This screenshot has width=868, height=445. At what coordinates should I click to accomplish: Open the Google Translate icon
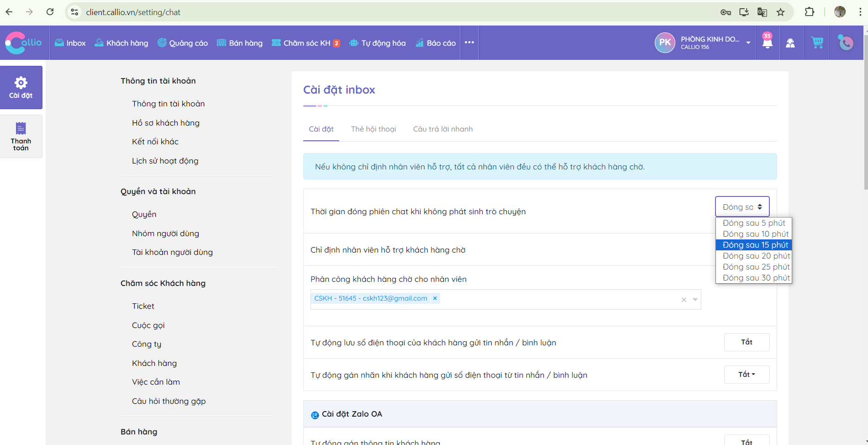click(x=762, y=12)
